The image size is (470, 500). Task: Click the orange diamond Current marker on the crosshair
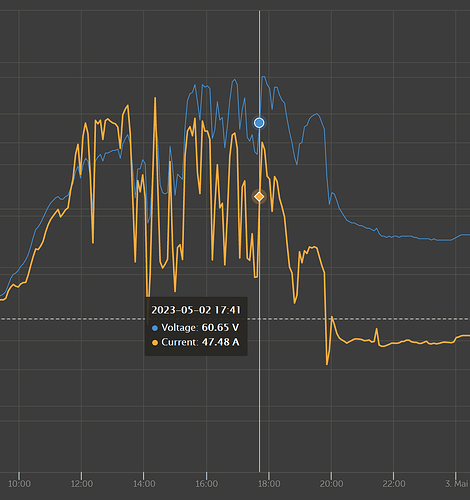259,197
